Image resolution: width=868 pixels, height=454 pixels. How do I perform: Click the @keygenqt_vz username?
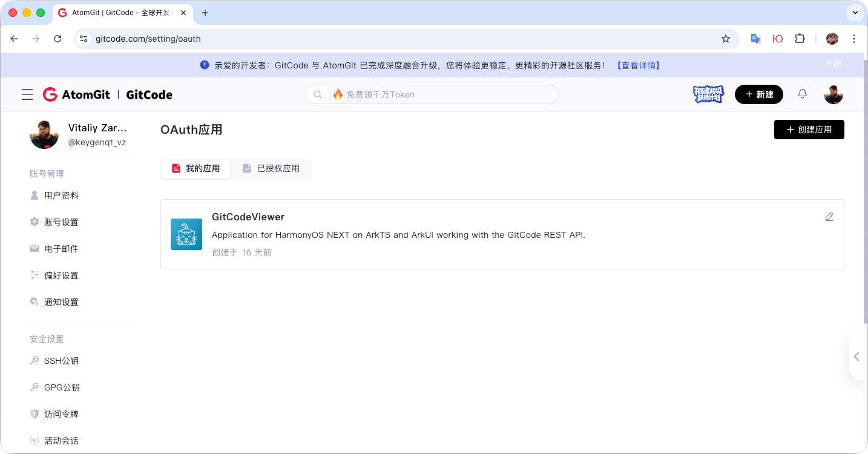[97, 143]
